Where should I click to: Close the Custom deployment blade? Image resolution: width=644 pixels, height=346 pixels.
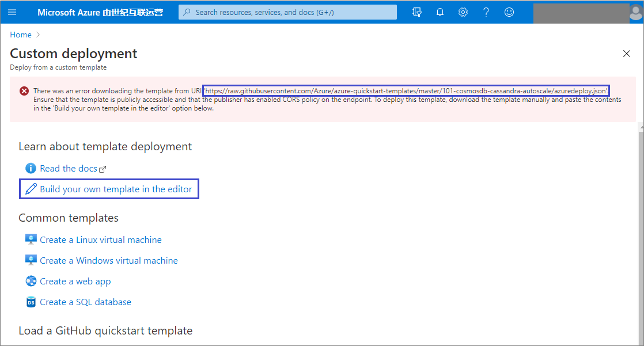[626, 54]
